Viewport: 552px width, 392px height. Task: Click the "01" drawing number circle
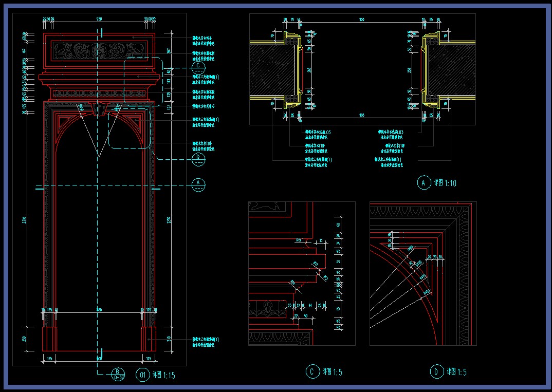click(142, 375)
